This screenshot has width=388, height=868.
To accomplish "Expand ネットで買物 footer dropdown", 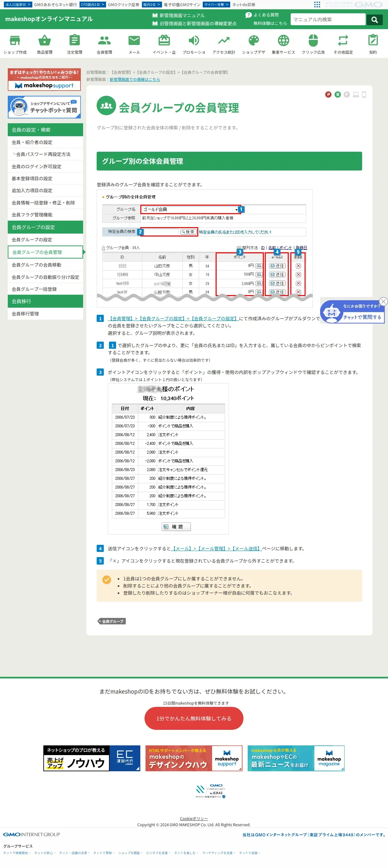I will (104, 853).
